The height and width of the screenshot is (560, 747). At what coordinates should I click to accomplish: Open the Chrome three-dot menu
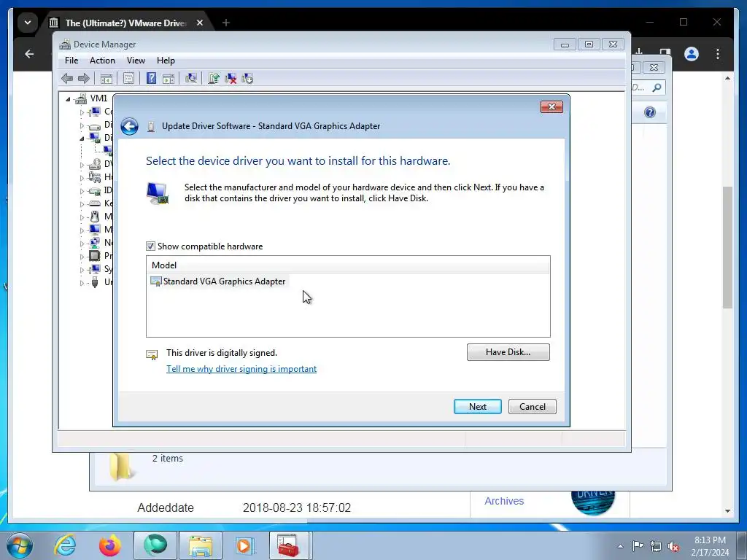(x=718, y=54)
